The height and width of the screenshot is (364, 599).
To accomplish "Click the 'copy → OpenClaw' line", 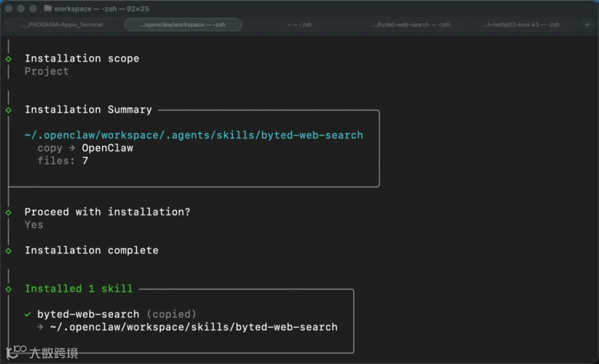I will coord(85,148).
